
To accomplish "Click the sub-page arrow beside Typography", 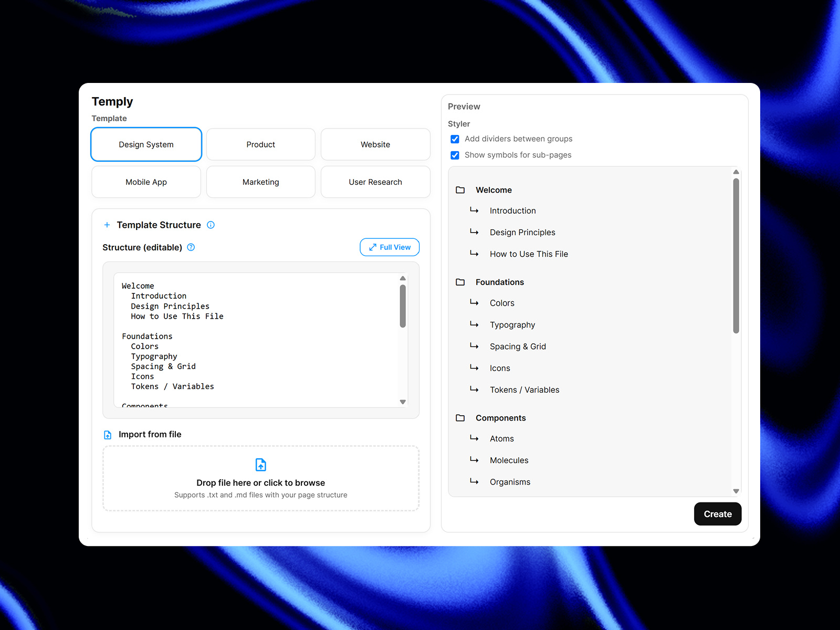I will 474,324.
